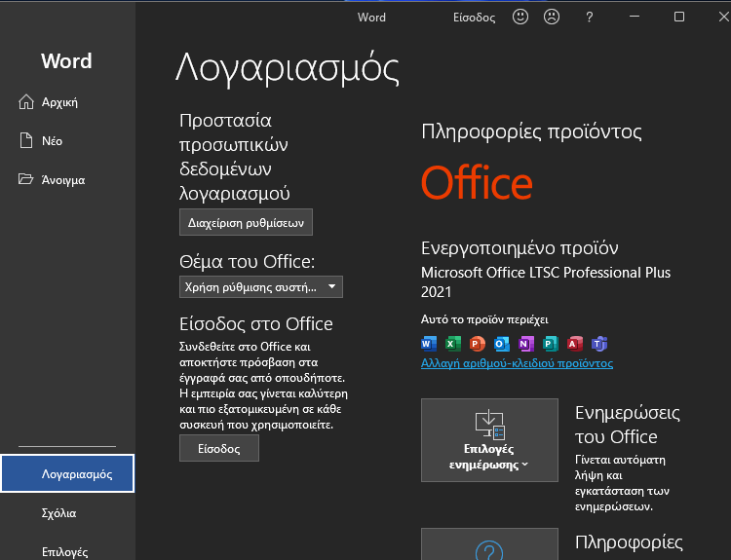Click the Ενημερώσεις του Office heading
The width and height of the screenshot is (731, 560).
(x=627, y=425)
